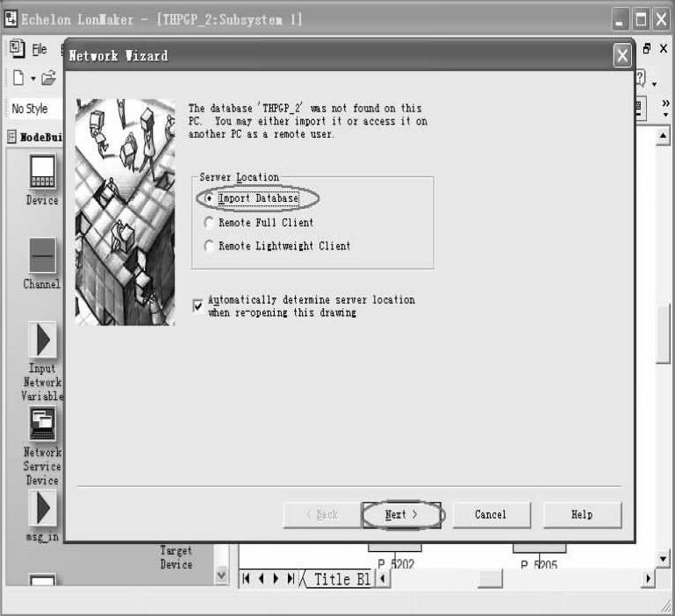This screenshot has height=616, width=675.
Task: Click the Cancel button in wizard
Action: [x=492, y=514]
